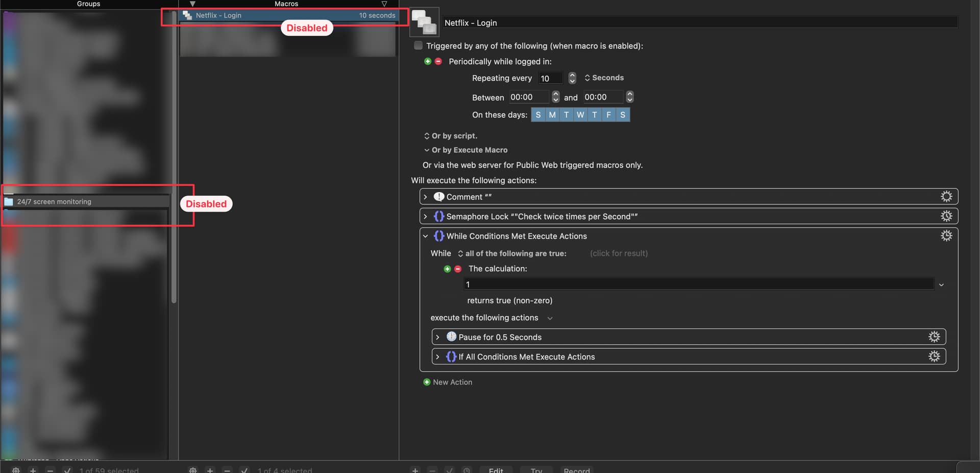Select the Netflix - Login macro in list
Screen dimensions: 980x473
218,15
